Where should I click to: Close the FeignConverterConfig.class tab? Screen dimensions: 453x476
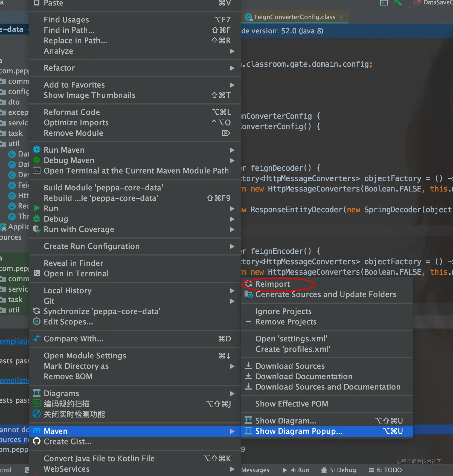[342, 17]
